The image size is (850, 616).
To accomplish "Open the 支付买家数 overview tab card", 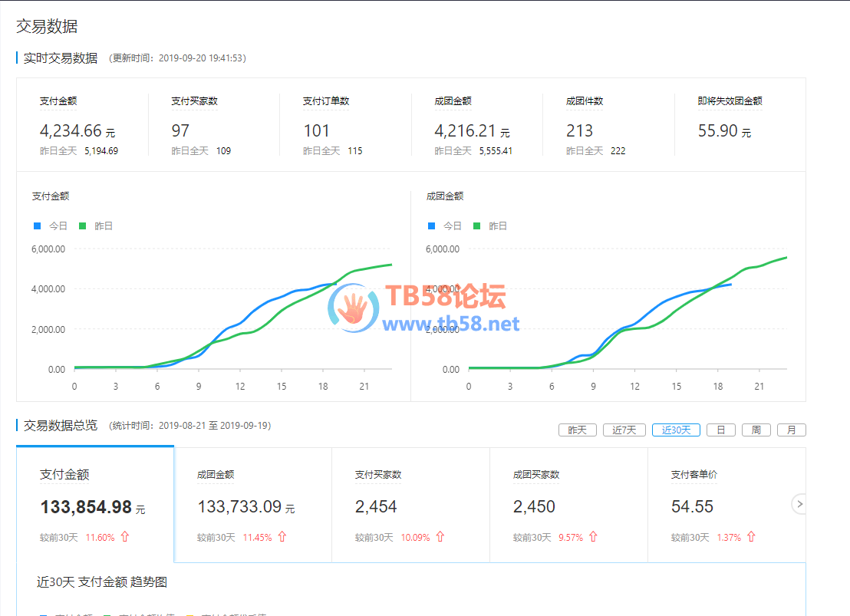I will point(410,505).
